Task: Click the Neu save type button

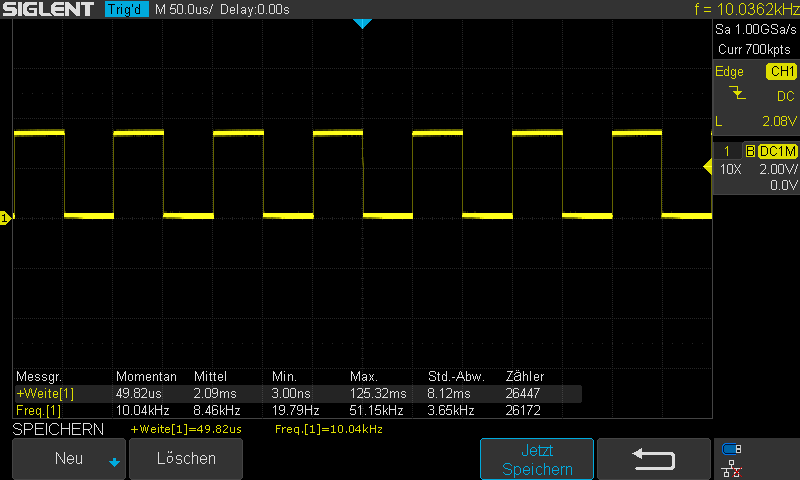Action: [x=69, y=459]
